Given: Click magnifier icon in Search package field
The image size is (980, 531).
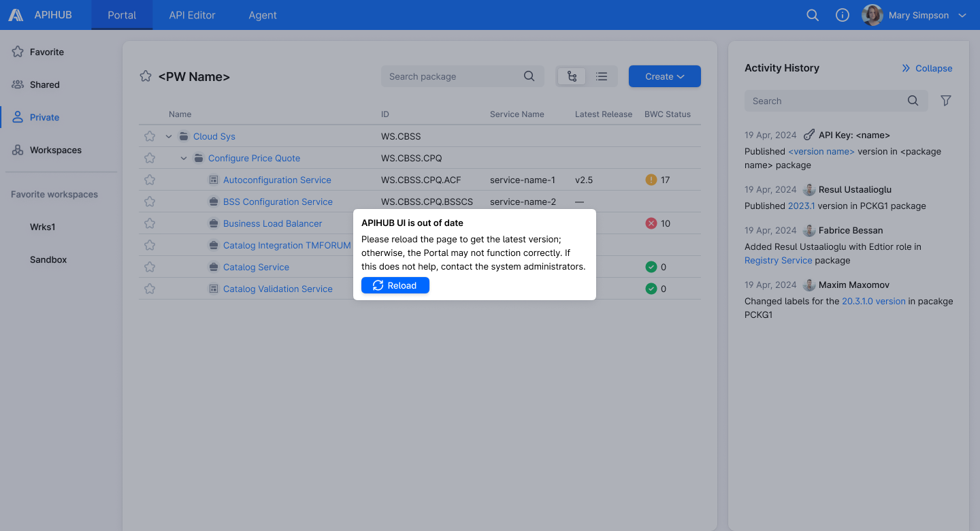Looking at the screenshot, I should pyautogui.click(x=529, y=76).
